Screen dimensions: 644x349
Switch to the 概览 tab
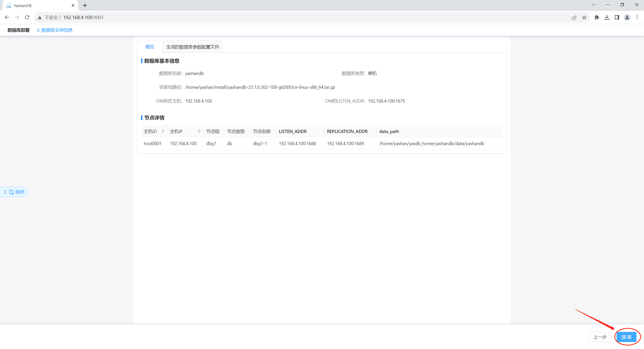pyautogui.click(x=150, y=47)
